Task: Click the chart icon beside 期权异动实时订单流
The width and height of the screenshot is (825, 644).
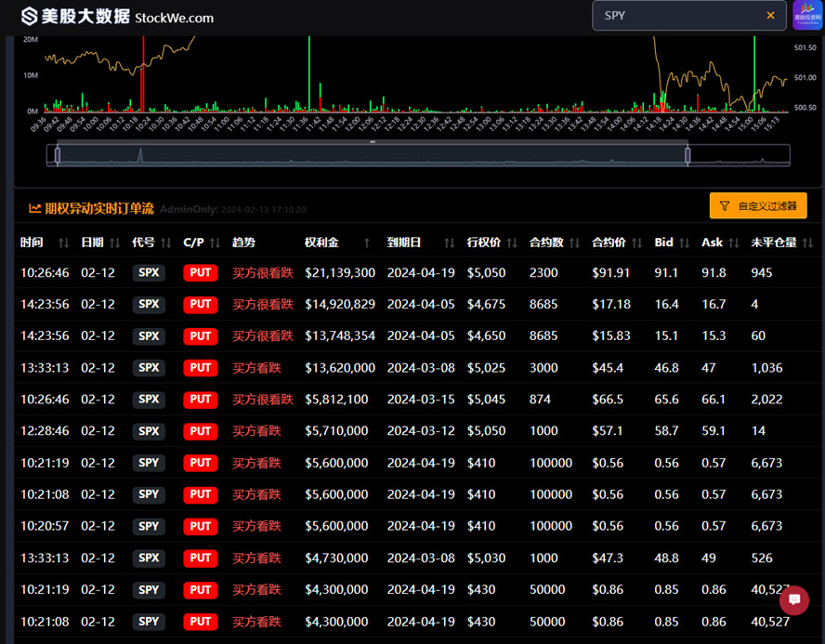Action: click(34, 208)
